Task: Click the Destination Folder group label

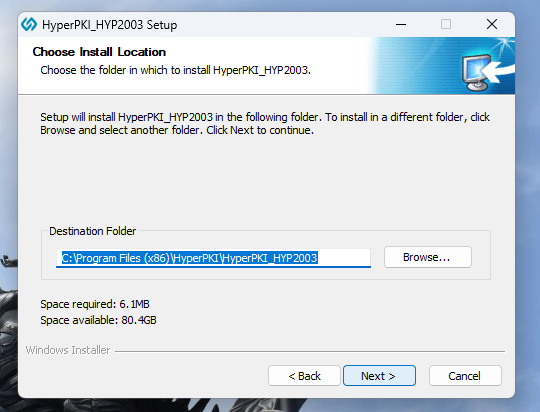Action: coord(93,231)
